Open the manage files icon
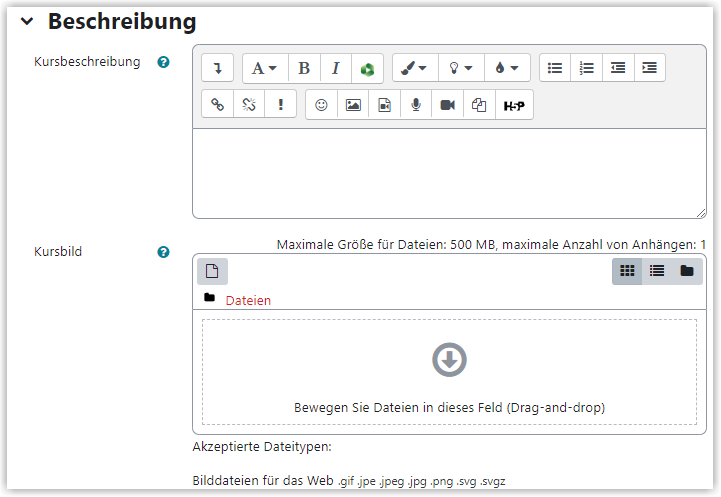 click(x=479, y=105)
